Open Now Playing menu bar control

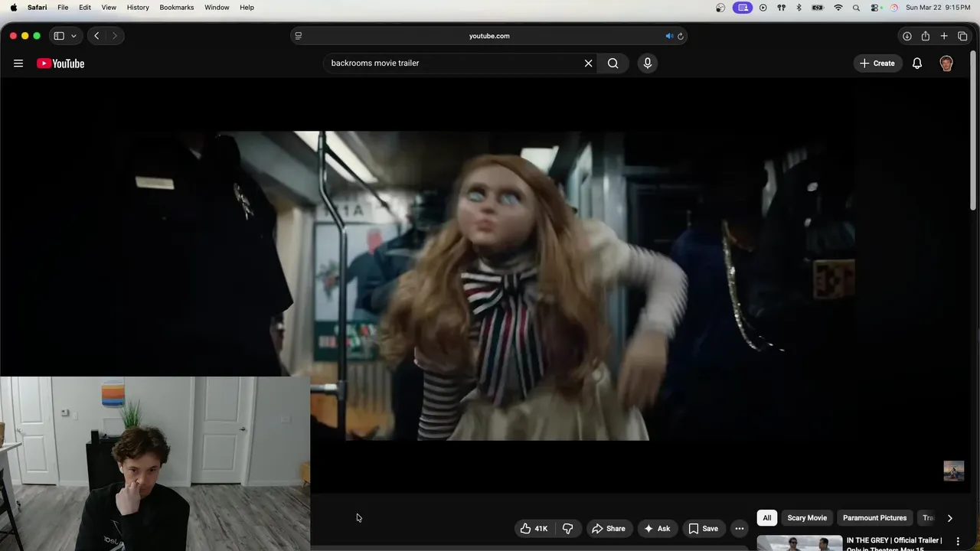tap(763, 8)
